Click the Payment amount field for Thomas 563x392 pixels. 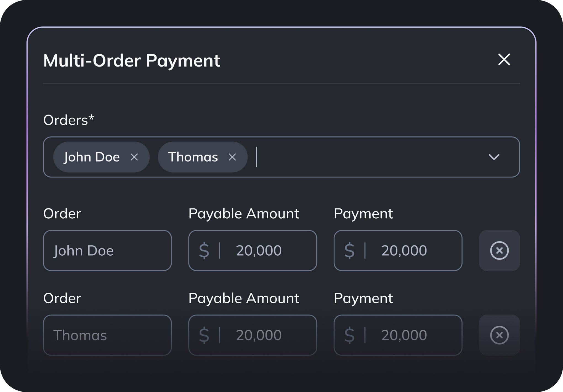click(x=398, y=335)
